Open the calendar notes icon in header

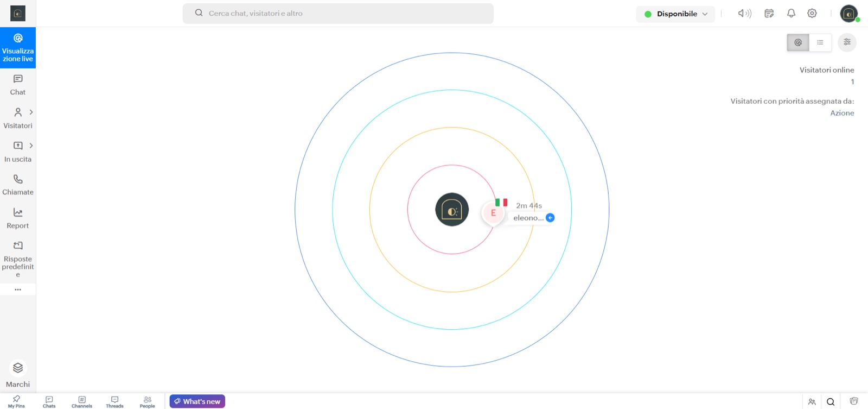click(769, 14)
